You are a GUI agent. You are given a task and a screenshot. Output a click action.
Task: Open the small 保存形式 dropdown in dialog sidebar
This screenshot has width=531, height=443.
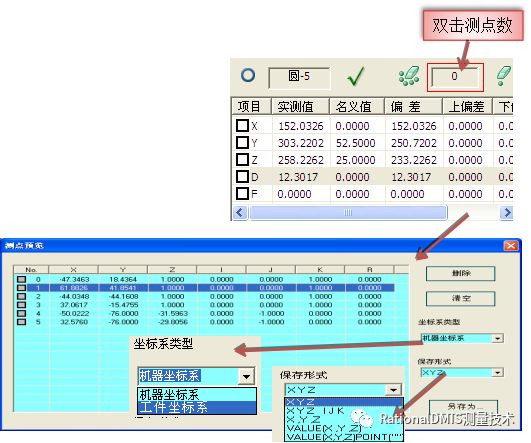click(497, 373)
